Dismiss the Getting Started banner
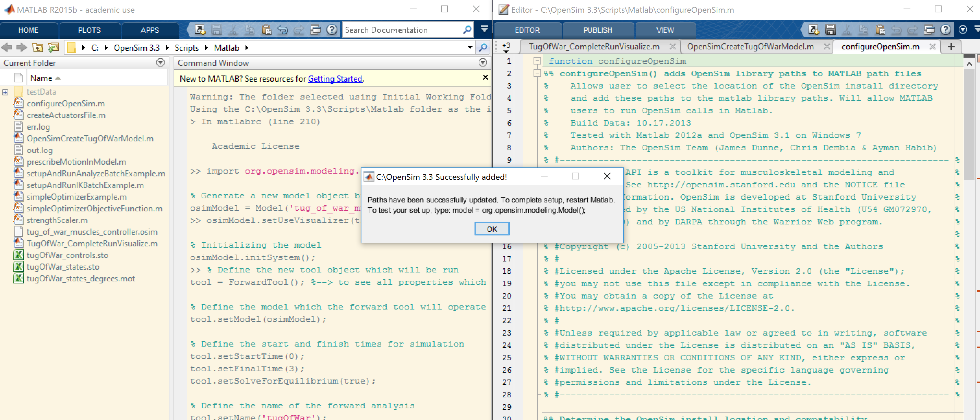The height and width of the screenshot is (420, 980). [x=486, y=77]
